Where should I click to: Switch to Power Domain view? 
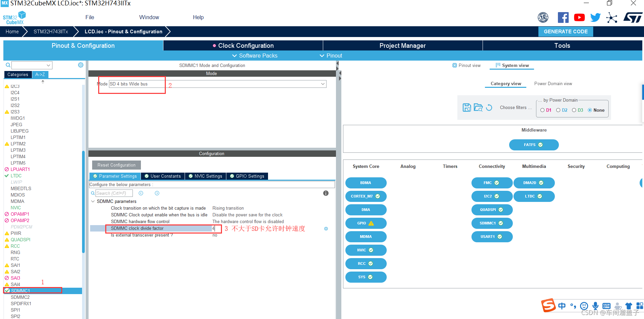point(553,83)
